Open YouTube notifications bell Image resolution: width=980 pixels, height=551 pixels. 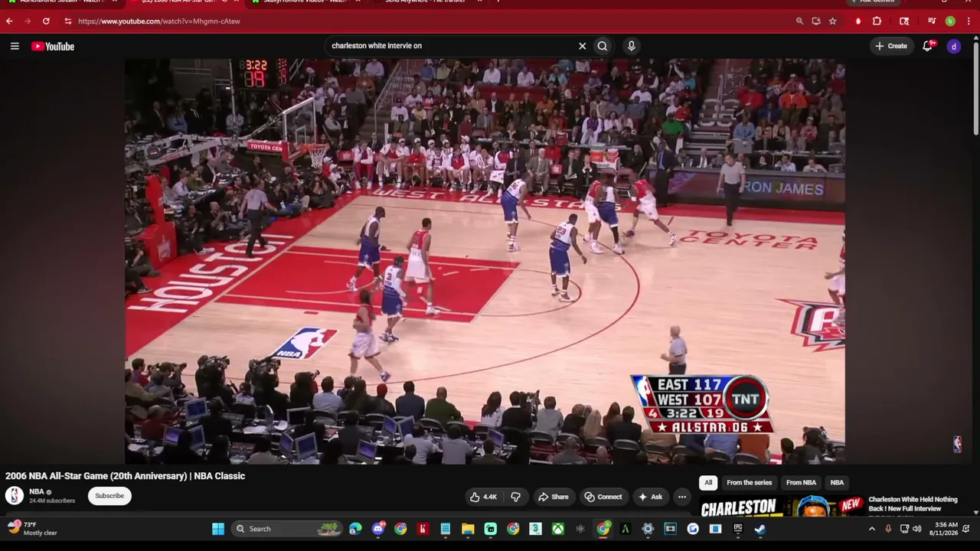[x=928, y=46]
